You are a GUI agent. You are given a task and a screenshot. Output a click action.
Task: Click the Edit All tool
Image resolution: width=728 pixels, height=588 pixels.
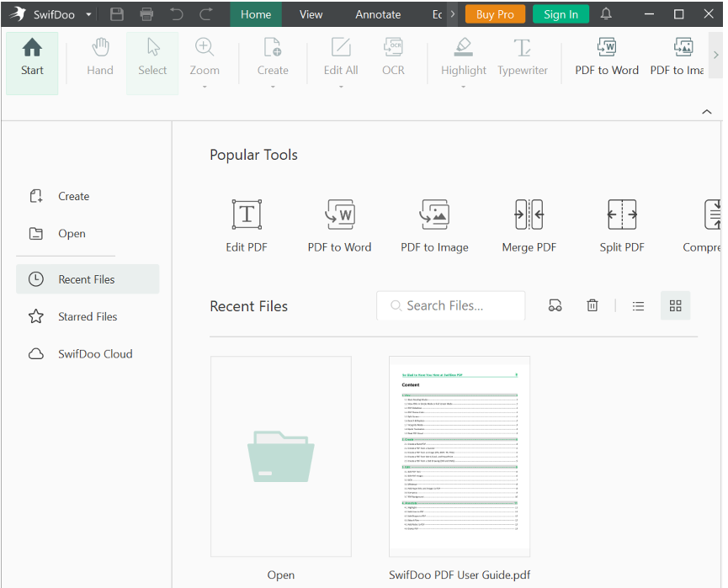point(341,56)
